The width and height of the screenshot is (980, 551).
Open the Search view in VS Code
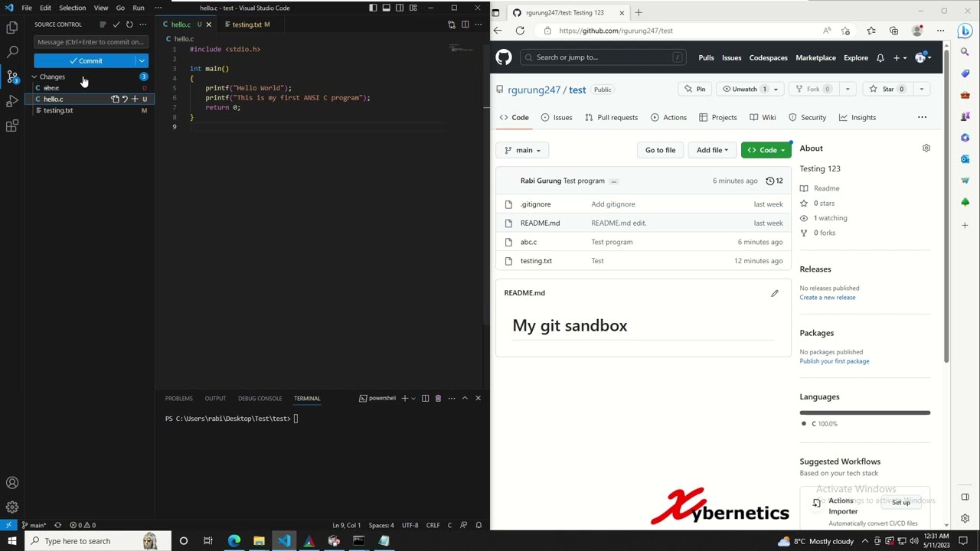[12, 52]
